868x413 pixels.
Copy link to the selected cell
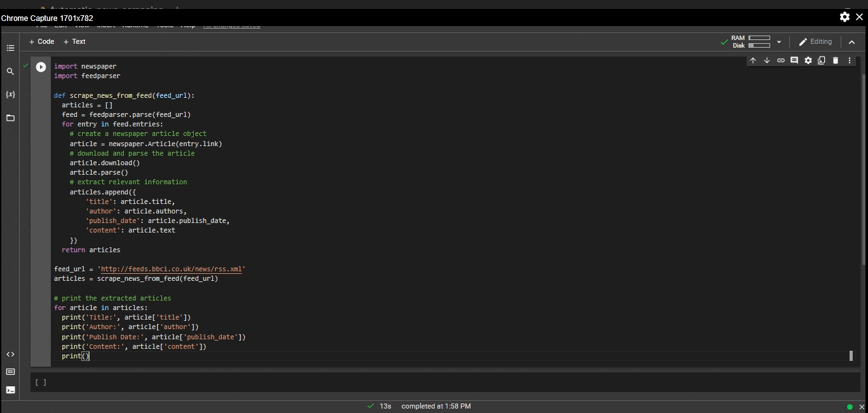tap(781, 60)
